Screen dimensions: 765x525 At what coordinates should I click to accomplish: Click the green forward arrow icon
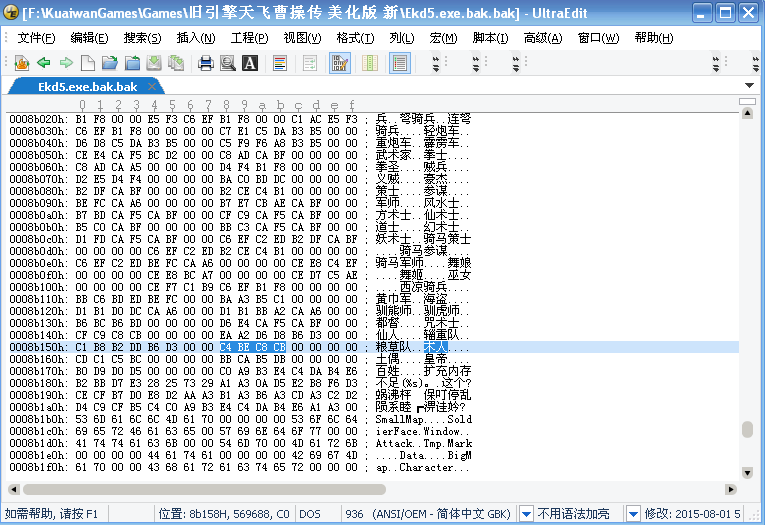65,63
